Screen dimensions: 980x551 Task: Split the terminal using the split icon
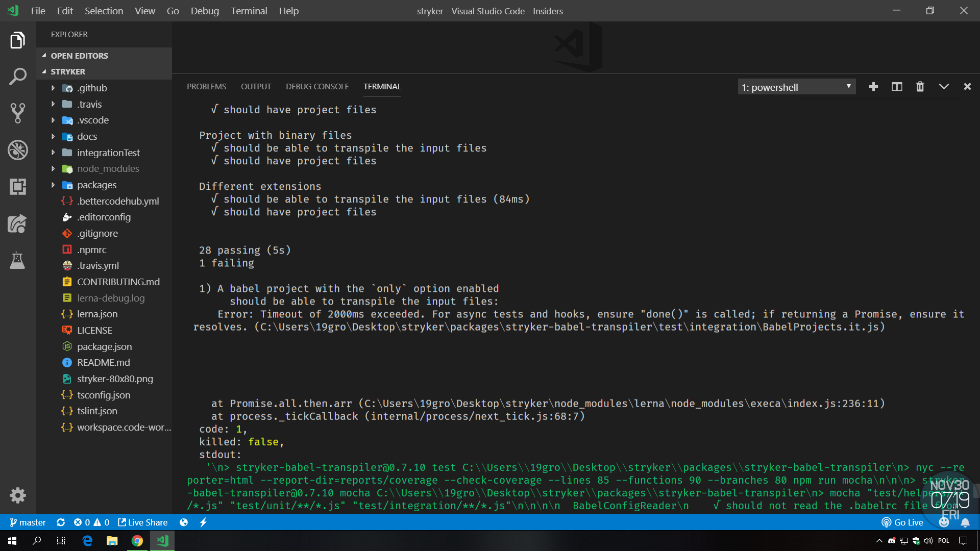click(x=897, y=87)
